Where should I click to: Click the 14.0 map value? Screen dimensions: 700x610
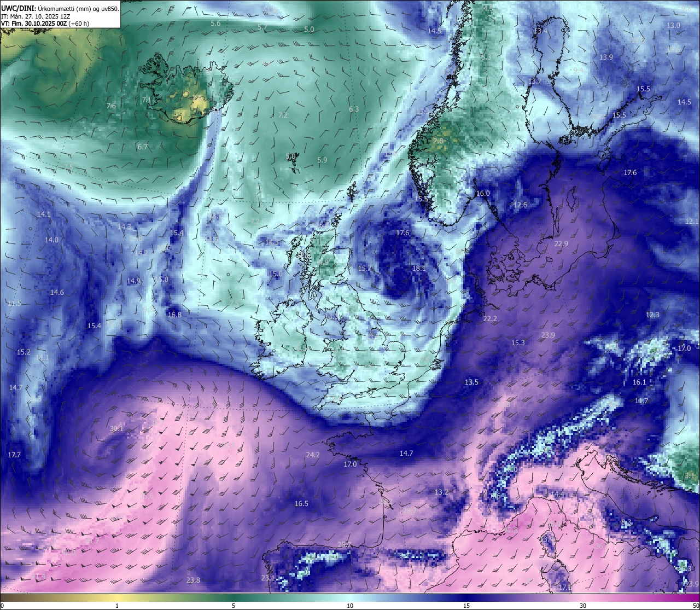click(x=51, y=240)
